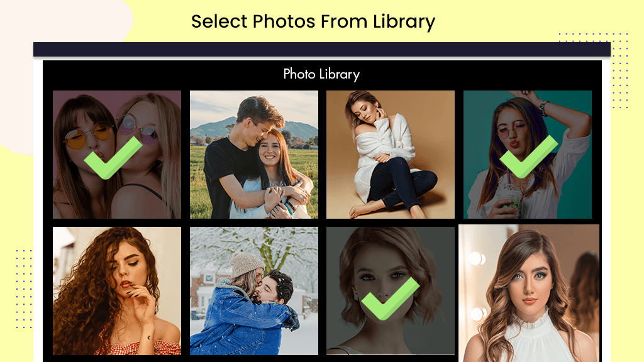Choose the woman in a white sweater photo
The height and width of the screenshot is (362, 644).
(391, 155)
